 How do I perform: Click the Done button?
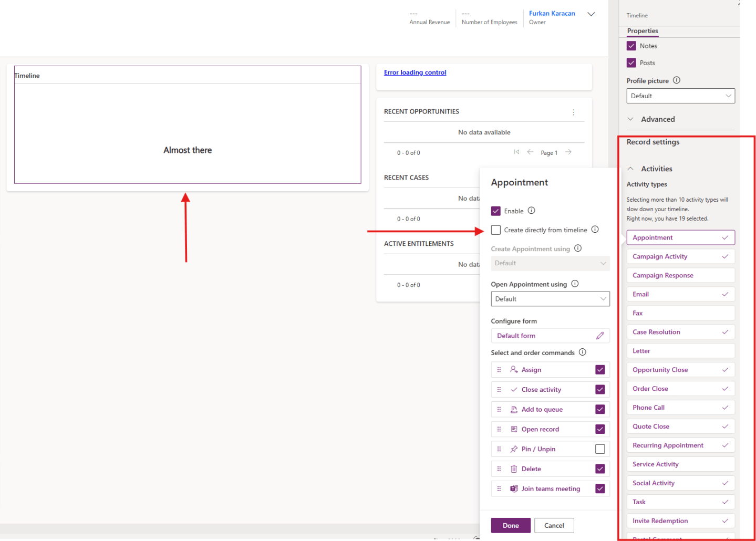click(511, 525)
